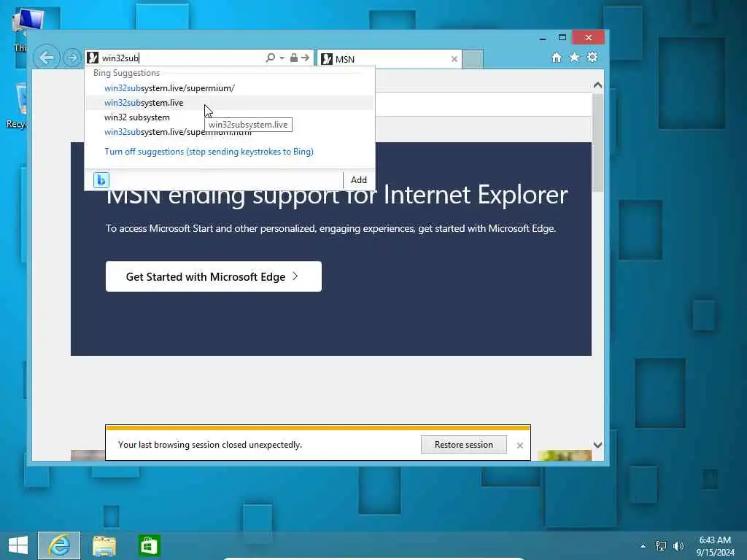This screenshot has width=747, height=560.
Task: Open the address bar autocomplete dropdown arrow
Action: pyautogui.click(x=282, y=58)
